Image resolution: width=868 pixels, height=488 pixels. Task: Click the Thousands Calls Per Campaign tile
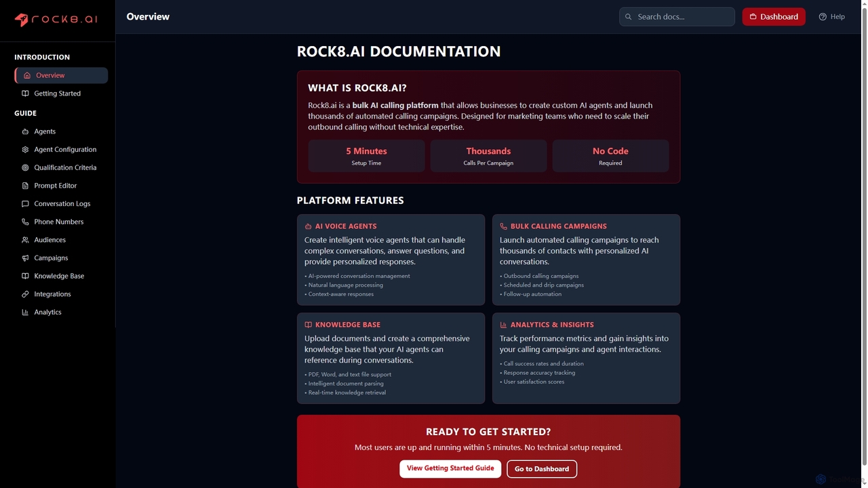tap(488, 156)
